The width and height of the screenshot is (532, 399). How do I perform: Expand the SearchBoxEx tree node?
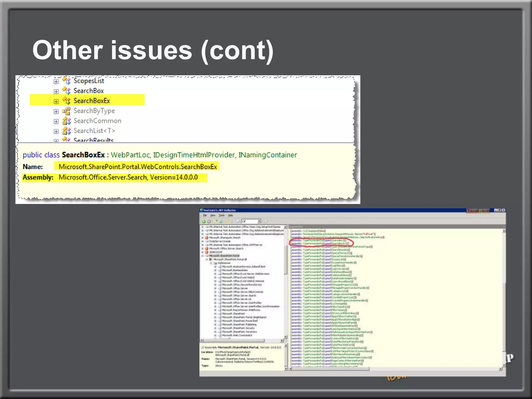point(56,101)
